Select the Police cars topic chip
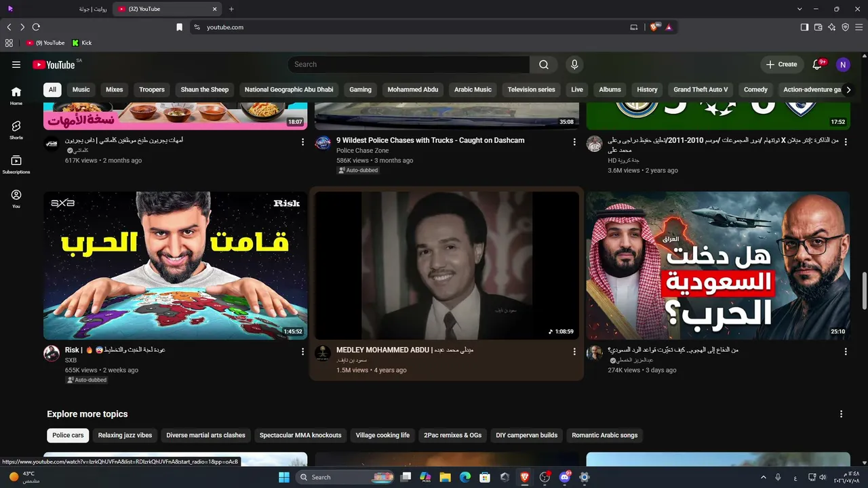 coord(68,435)
